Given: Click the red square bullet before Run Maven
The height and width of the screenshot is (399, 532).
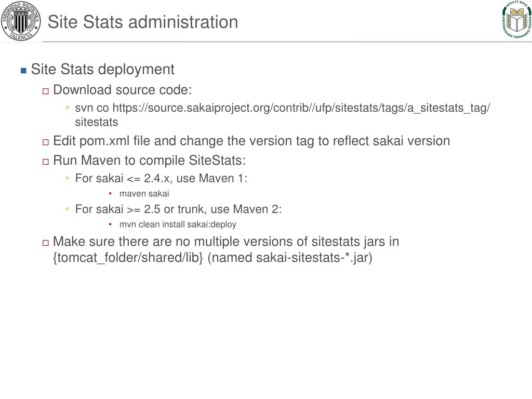Looking at the screenshot, I should pos(46,162).
